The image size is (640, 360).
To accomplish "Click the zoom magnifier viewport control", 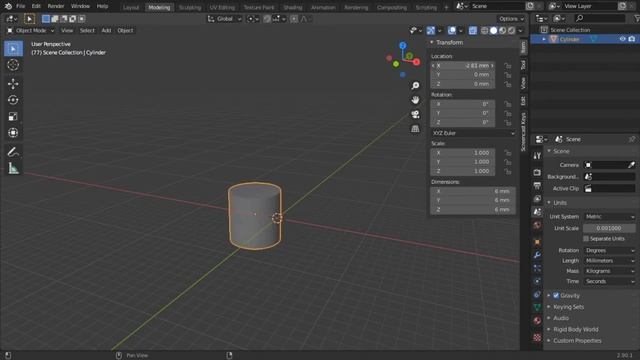I will (x=415, y=85).
